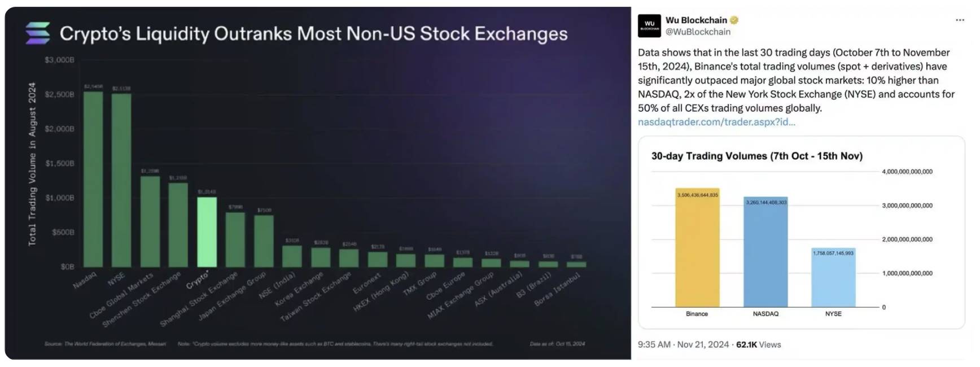Click the highlighted light green Crypto bar

click(x=207, y=232)
